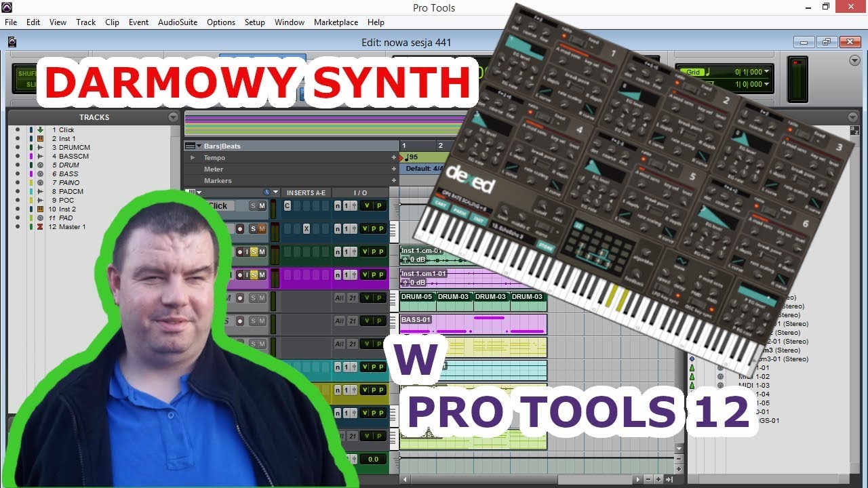Click the track view selector icon left of INSERTS A-E
This screenshot has width=868, height=488.
[189, 192]
